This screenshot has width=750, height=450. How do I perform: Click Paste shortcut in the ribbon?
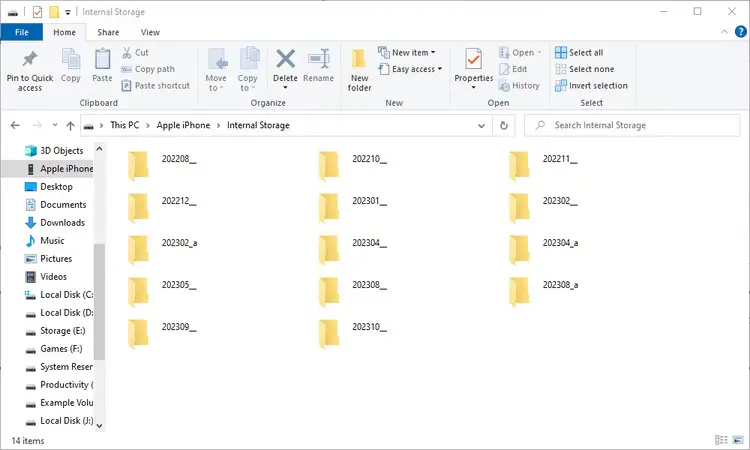(x=155, y=86)
